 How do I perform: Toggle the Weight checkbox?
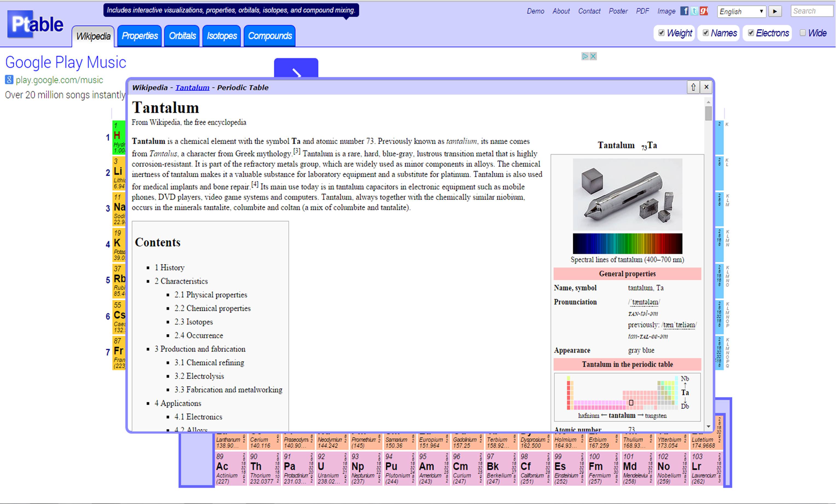[661, 33]
